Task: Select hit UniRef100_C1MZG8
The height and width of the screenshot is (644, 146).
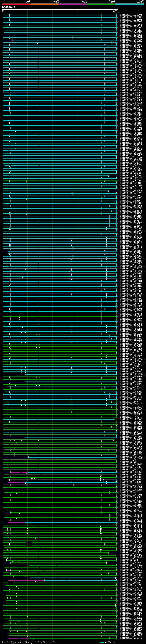Action: pos(131,25)
